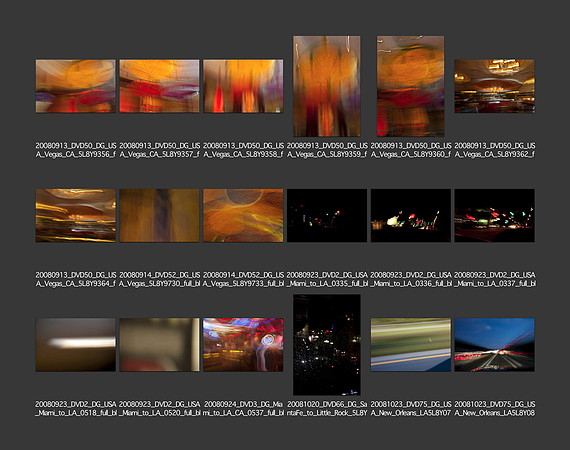
Task: Select thumbnail for Vegas_CA_5L8Y9356 image
Action: coord(76,86)
